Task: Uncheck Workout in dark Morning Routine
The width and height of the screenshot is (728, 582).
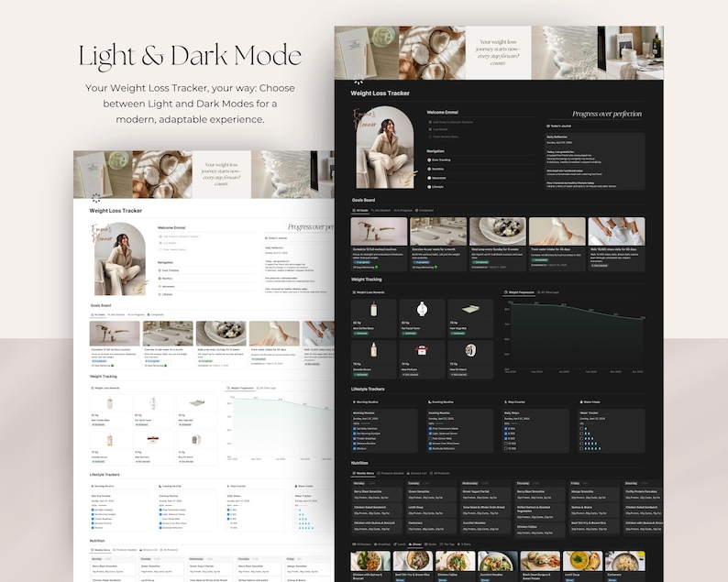Action: [x=354, y=448]
